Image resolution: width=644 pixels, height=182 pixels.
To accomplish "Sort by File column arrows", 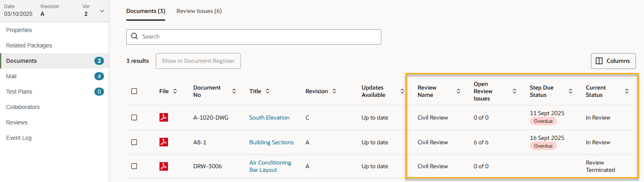I will [175, 91].
